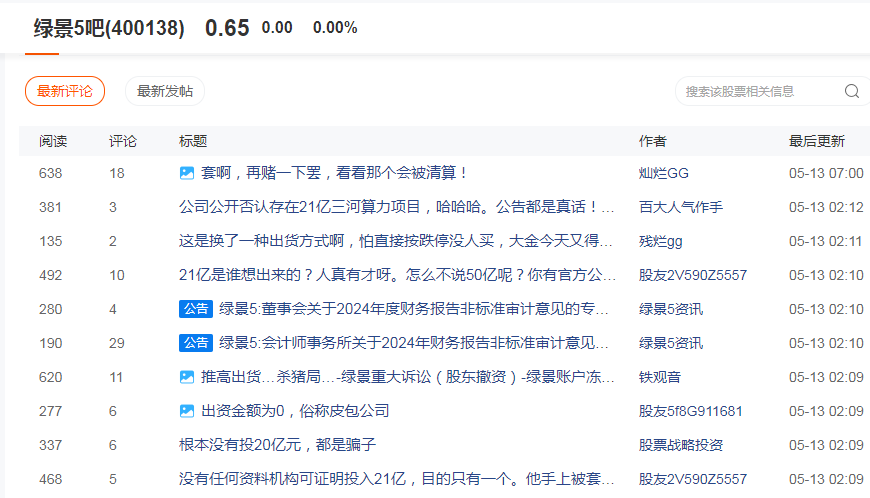Click read count 620
870x498 pixels.
pyautogui.click(x=50, y=377)
